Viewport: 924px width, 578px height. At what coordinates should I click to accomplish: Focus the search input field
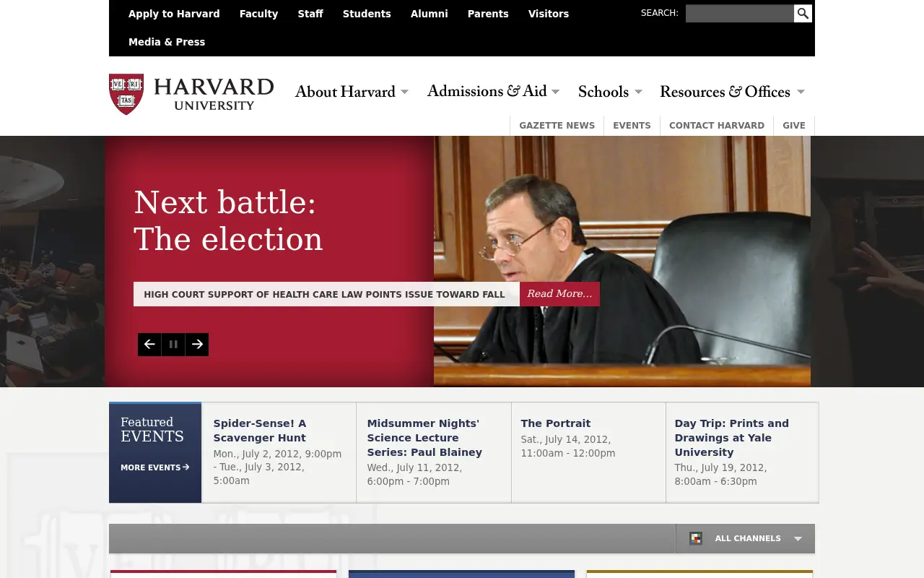click(740, 14)
